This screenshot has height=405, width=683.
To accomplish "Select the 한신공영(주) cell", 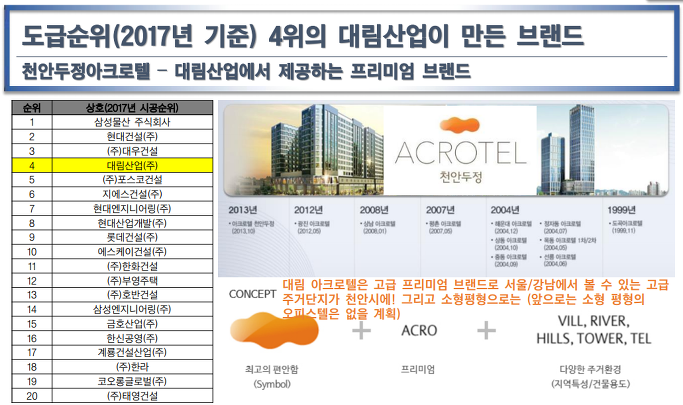I will point(132,338).
